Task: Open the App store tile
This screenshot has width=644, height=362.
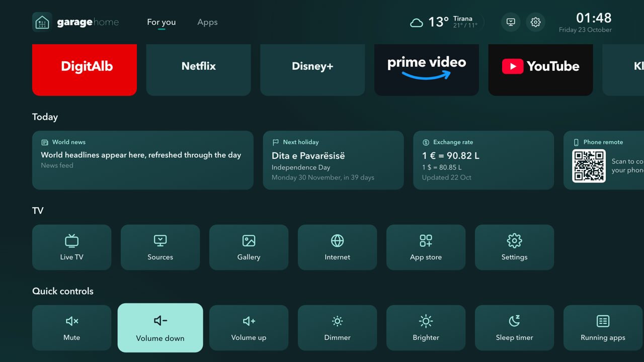Action: tap(426, 247)
